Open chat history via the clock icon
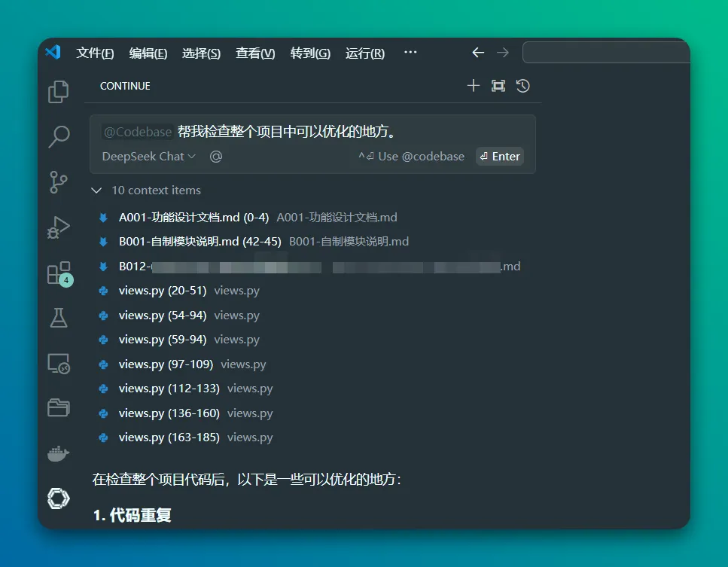728x567 pixels. (522, 85)
